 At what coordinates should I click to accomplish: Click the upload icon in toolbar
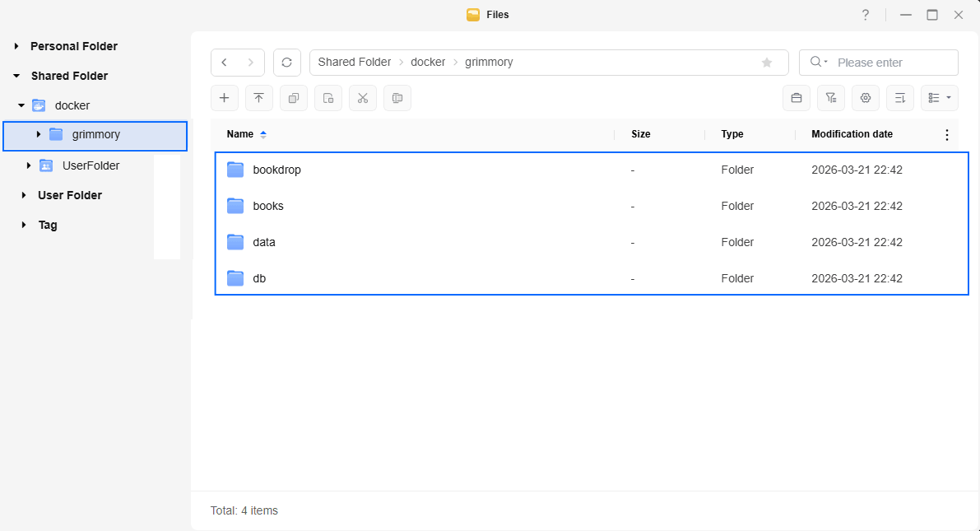(258, 98)
